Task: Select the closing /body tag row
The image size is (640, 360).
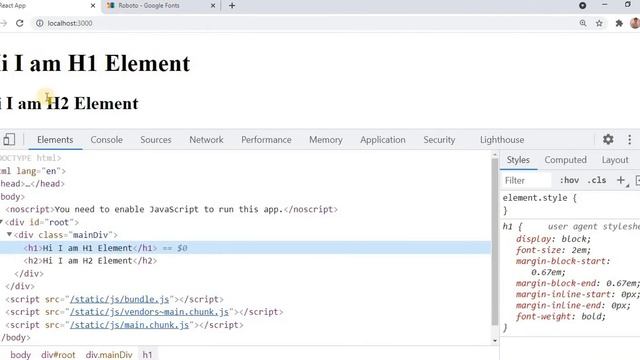Action: coord(245,338)
